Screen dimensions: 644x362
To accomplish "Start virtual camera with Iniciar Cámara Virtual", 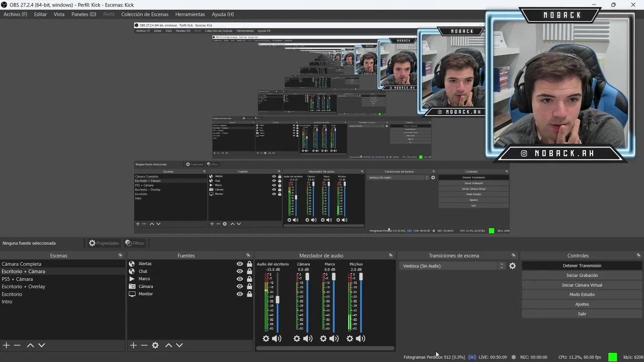I will 582,285.
